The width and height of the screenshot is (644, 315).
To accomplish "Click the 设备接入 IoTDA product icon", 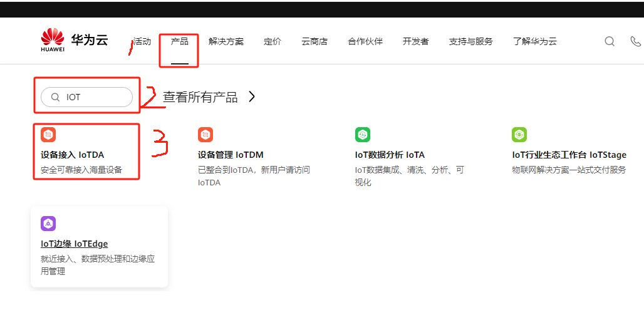I will tap(48, 135).
